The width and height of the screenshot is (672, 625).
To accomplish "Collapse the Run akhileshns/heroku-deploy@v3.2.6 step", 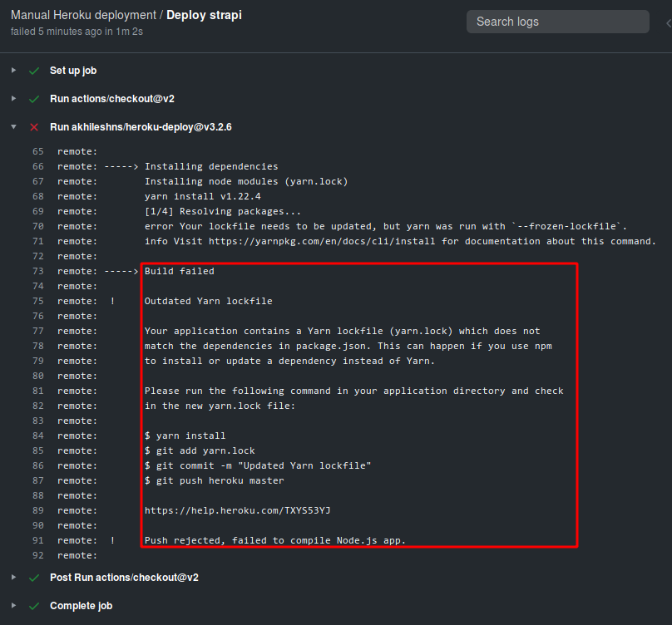I will pos(13,127).
